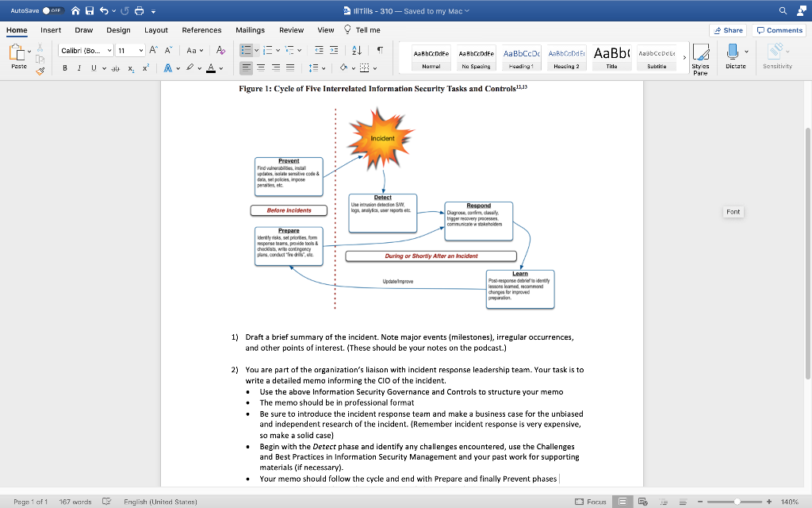Toggle italic formatting

click(79, 68)
